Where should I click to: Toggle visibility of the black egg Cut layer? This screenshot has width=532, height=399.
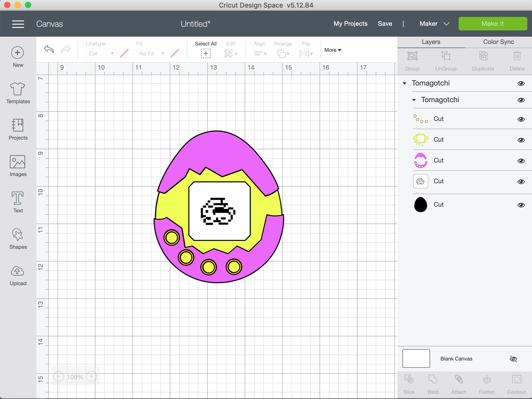(x=521, y=205)
